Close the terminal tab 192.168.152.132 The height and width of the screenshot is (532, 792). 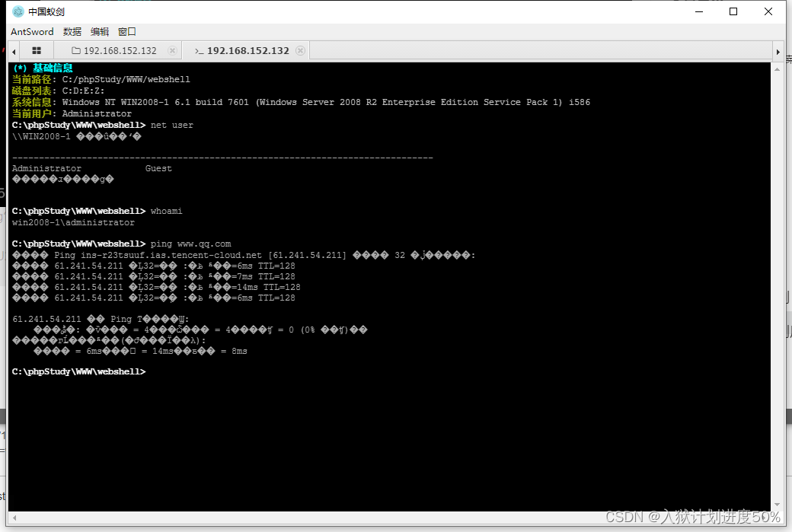coord(301,50)
